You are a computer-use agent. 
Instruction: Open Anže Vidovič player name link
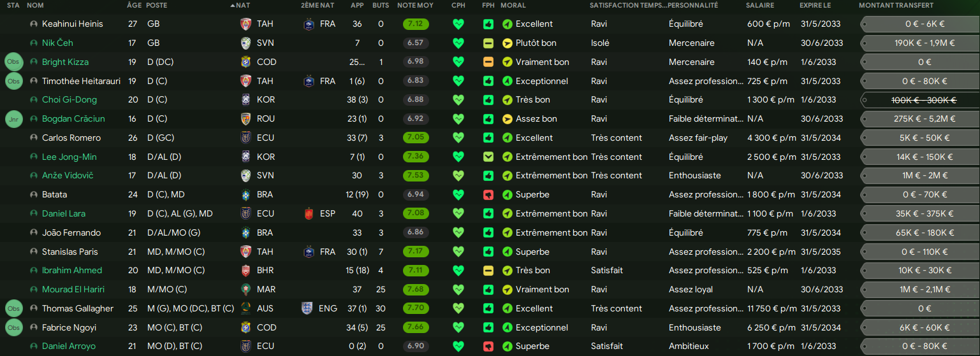68,176
